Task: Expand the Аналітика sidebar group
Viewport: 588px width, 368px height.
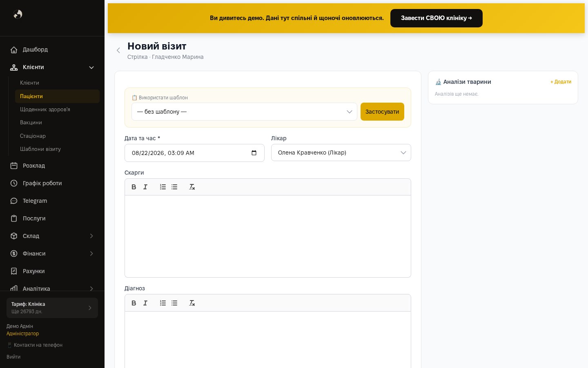Action: coord(52,287)
